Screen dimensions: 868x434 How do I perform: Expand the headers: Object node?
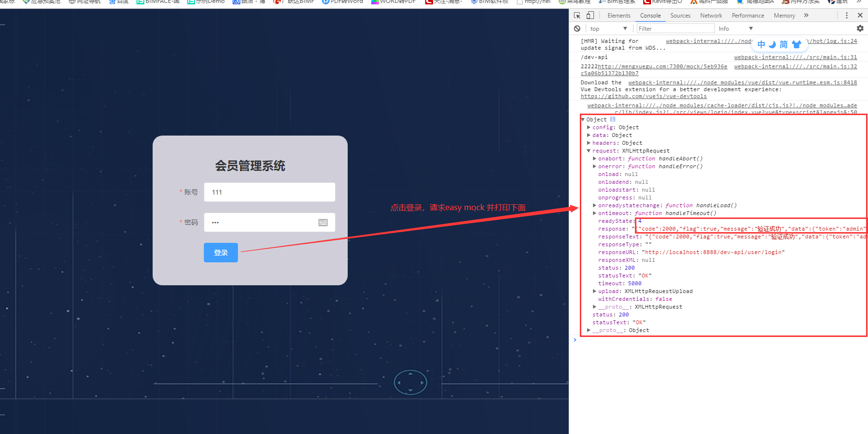point(589,143)
